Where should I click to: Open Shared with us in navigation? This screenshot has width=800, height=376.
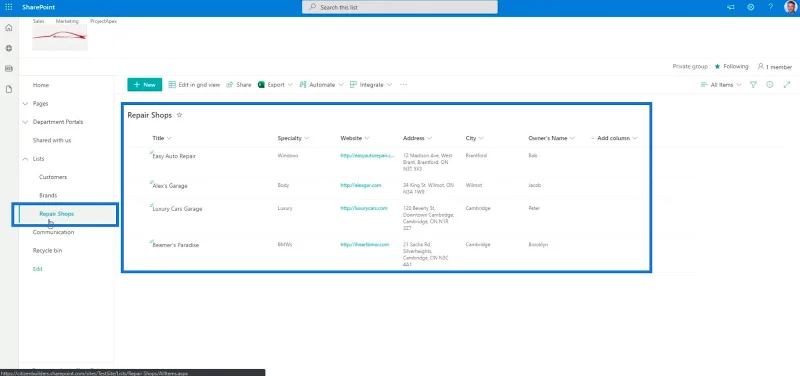pyautogui.click(x=52, y=140)
